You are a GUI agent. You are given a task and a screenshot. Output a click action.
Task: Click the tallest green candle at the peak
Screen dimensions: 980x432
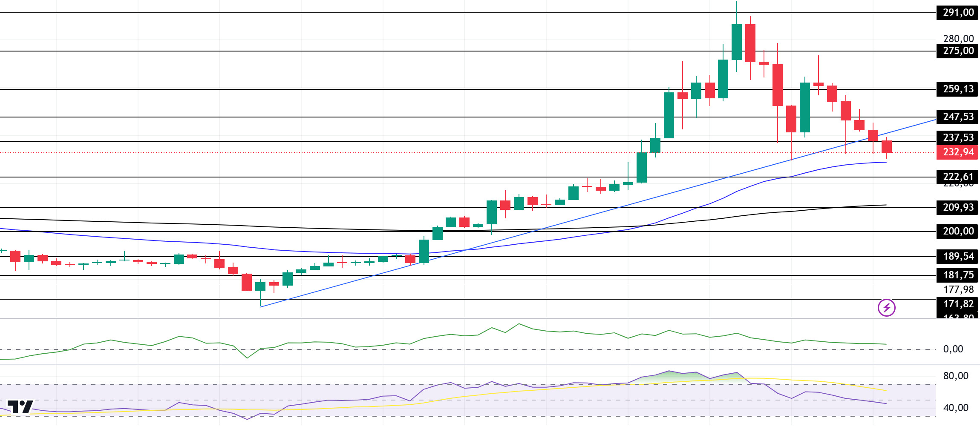736,42
